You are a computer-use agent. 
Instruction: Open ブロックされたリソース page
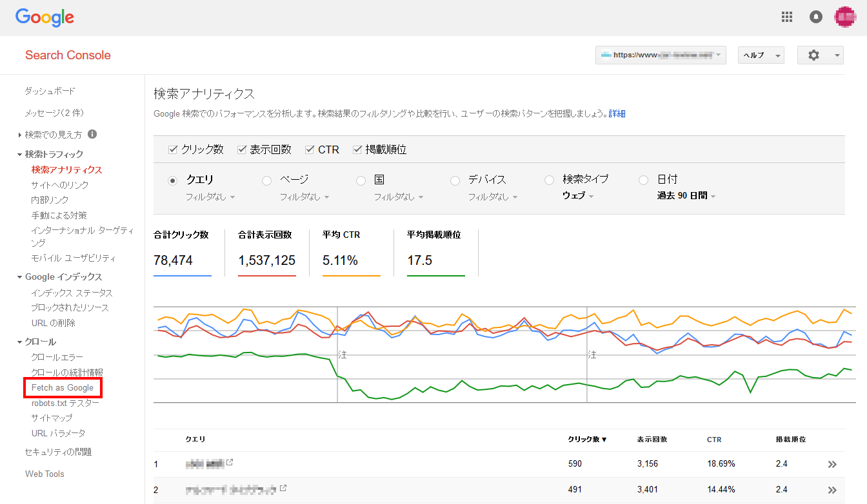coord(70,307)
